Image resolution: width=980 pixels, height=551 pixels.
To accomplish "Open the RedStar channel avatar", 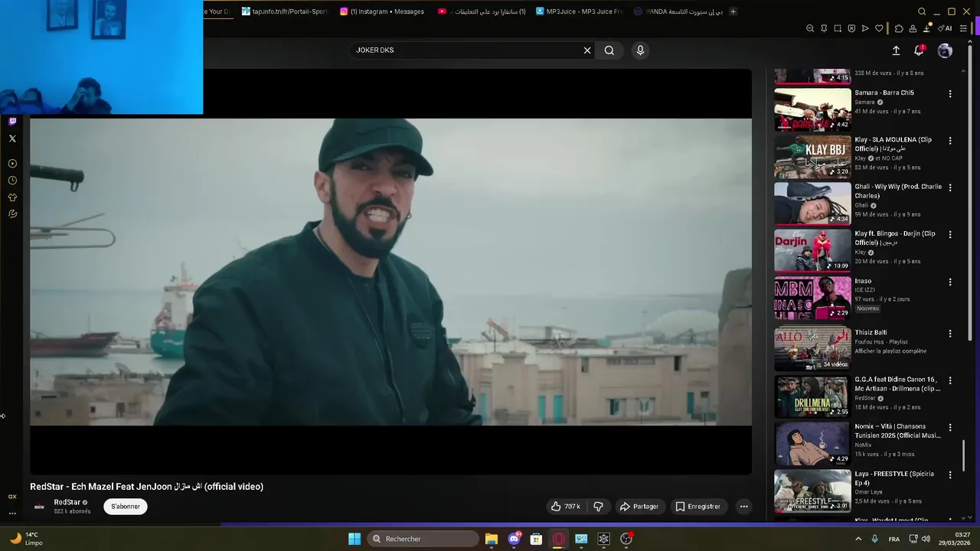I will pyautogui.click(x=39, y=507).
